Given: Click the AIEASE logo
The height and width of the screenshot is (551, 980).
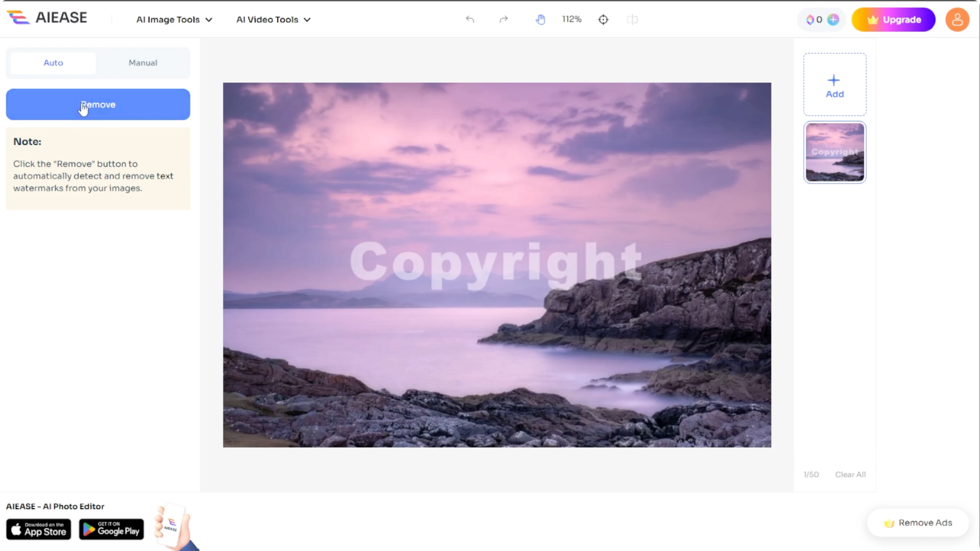Looking at the screenshot, I should coord(47,18).
